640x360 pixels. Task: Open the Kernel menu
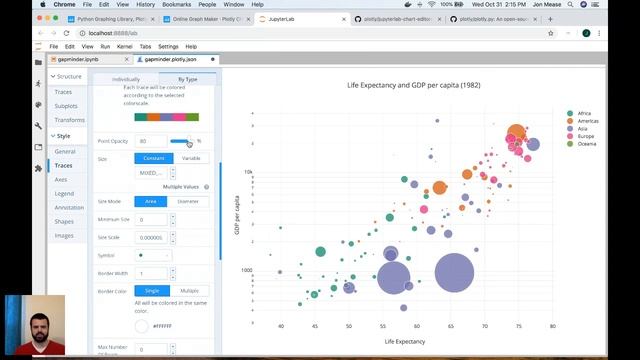pyautogui.click(x=124, y=47)
